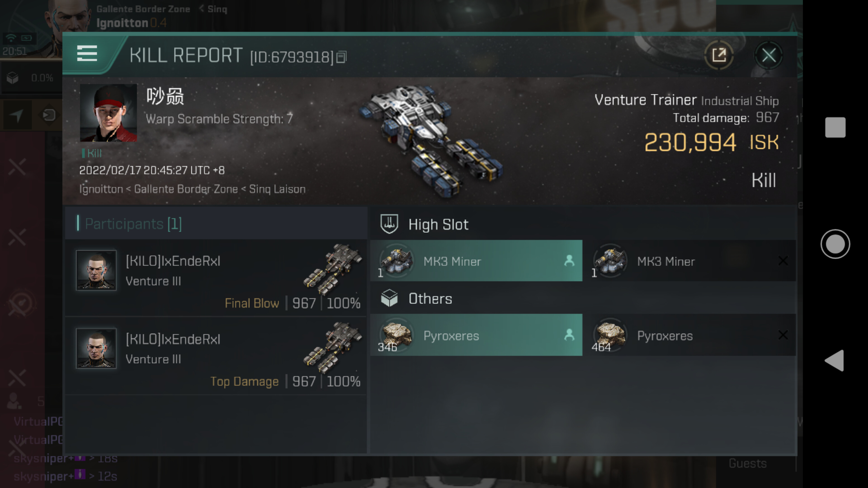The image size is (868, 488).
Task: Tap the Android back navigation button
Action: tap(834, 360)
